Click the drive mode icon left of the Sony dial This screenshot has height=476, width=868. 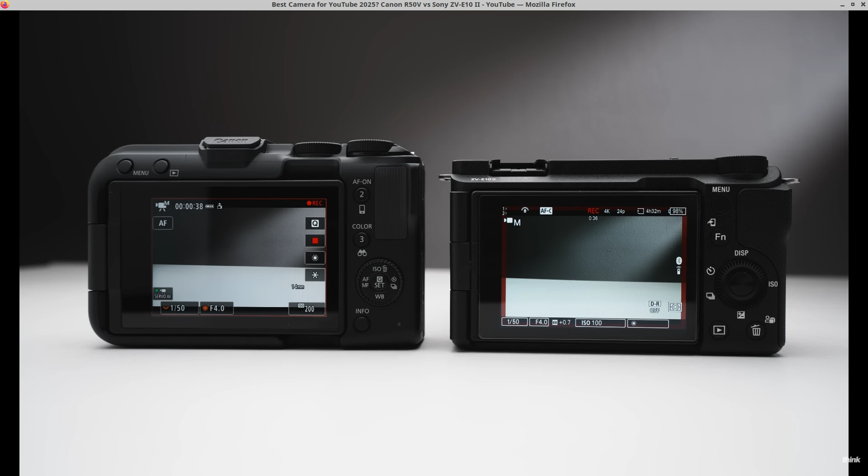(x=711, y=296)
